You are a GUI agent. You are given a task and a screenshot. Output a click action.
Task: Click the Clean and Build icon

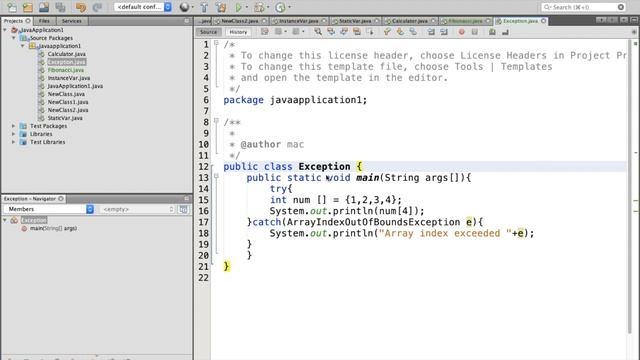221,7
